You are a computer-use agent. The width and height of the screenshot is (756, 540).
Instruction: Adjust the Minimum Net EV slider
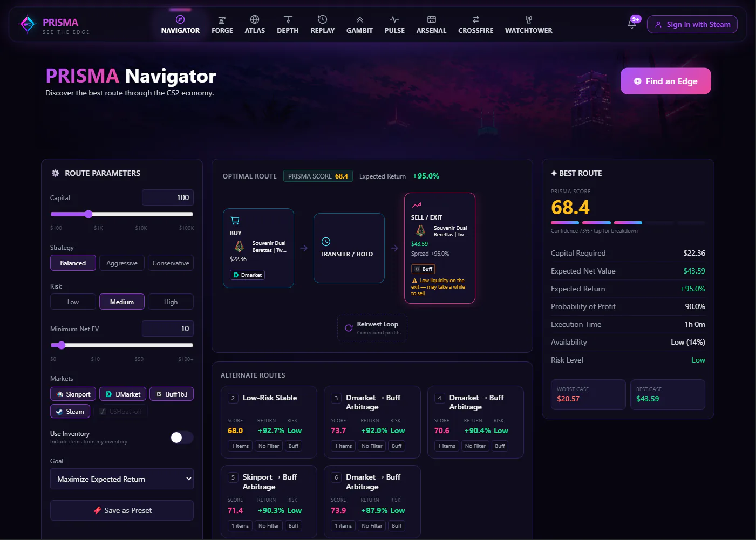pyautogui.click(x=122, y=345)
